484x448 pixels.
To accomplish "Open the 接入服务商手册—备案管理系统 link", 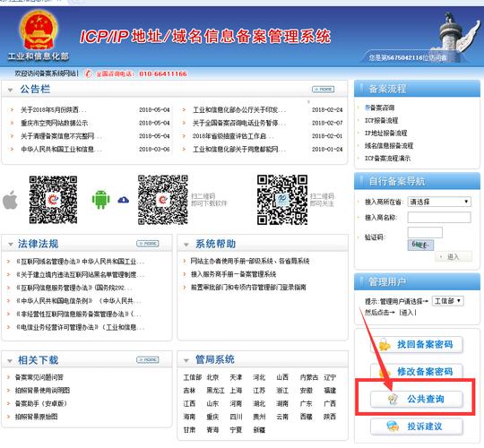I will click(x=233, y=274).
